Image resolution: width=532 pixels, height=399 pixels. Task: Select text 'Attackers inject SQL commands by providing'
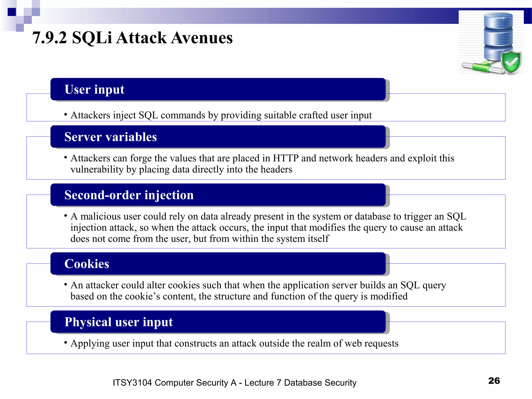click(x=166, y=115)
